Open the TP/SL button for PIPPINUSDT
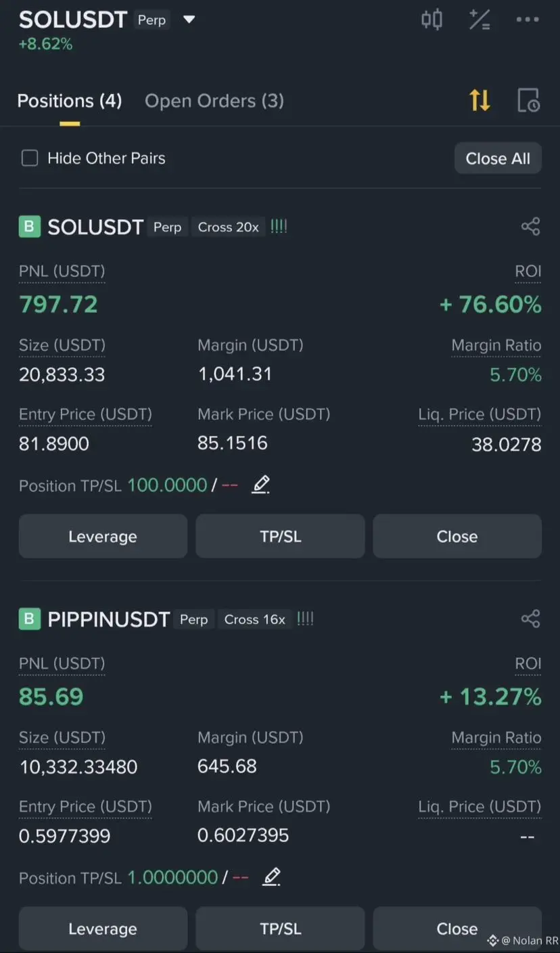 tap(280, 929)
